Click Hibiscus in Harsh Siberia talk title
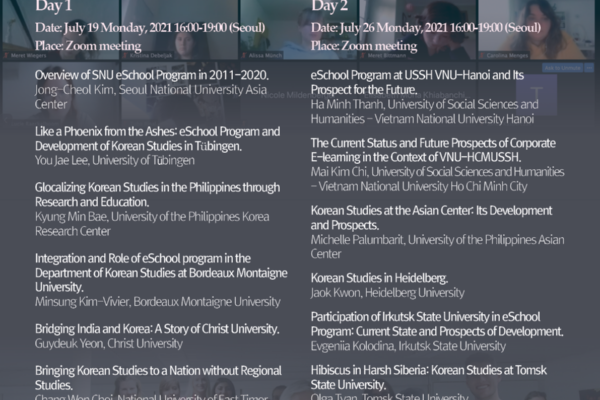This screenshot has width=600, height=400. click(429, 377)
